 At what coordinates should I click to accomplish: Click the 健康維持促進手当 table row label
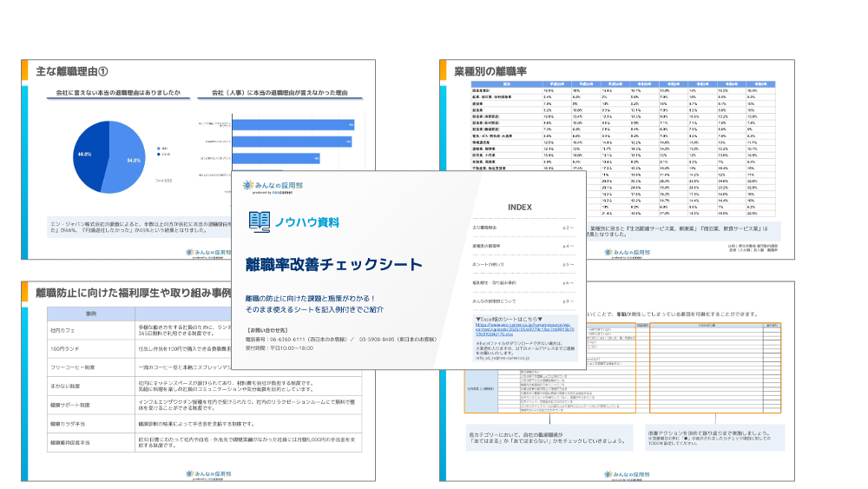69,442
